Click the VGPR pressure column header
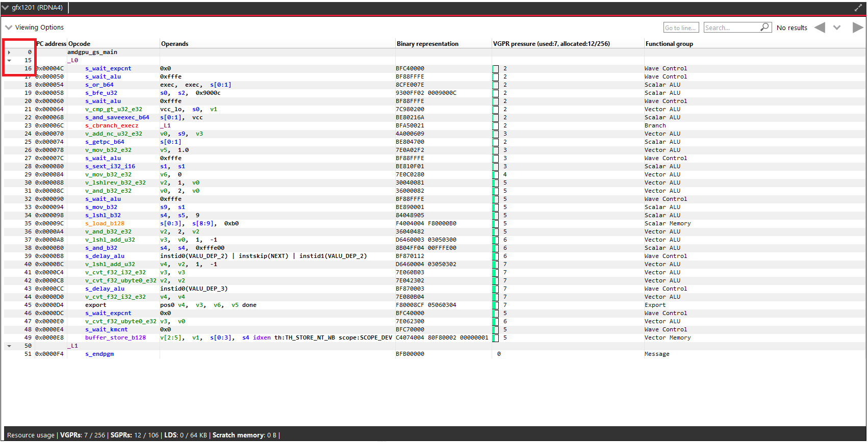Image resolution: width=868 pixels, height=442 pixels. [551, 44]
